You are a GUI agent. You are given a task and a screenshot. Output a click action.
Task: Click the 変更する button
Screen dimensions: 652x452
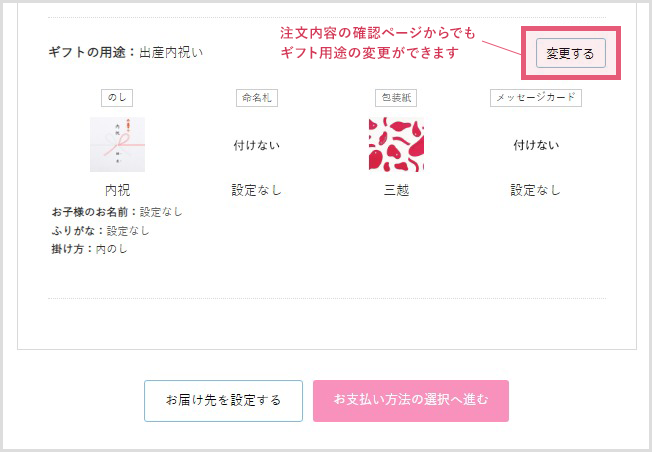[x=570, y=53]
